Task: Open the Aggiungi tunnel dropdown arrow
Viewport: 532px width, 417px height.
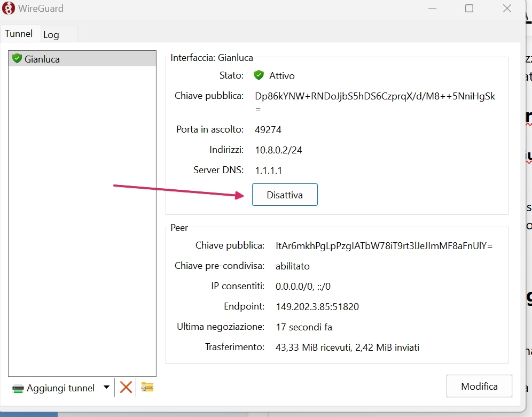Action: tap(106, 387)
